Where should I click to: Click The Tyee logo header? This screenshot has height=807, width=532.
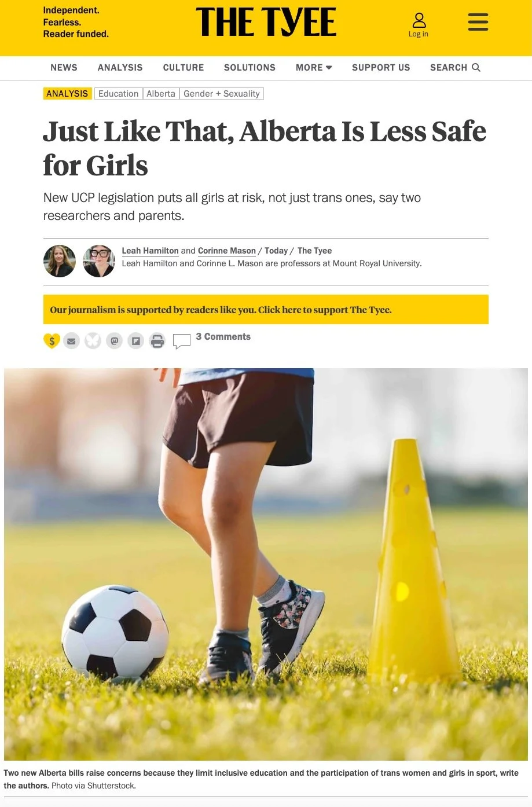(x=266, y=23)
